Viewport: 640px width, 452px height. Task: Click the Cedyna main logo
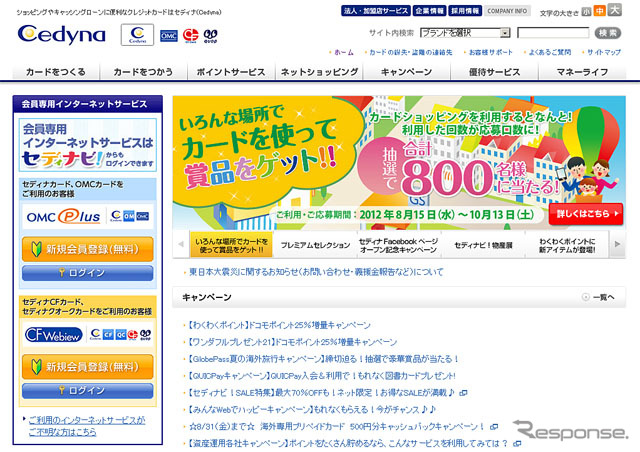point(62,35)
